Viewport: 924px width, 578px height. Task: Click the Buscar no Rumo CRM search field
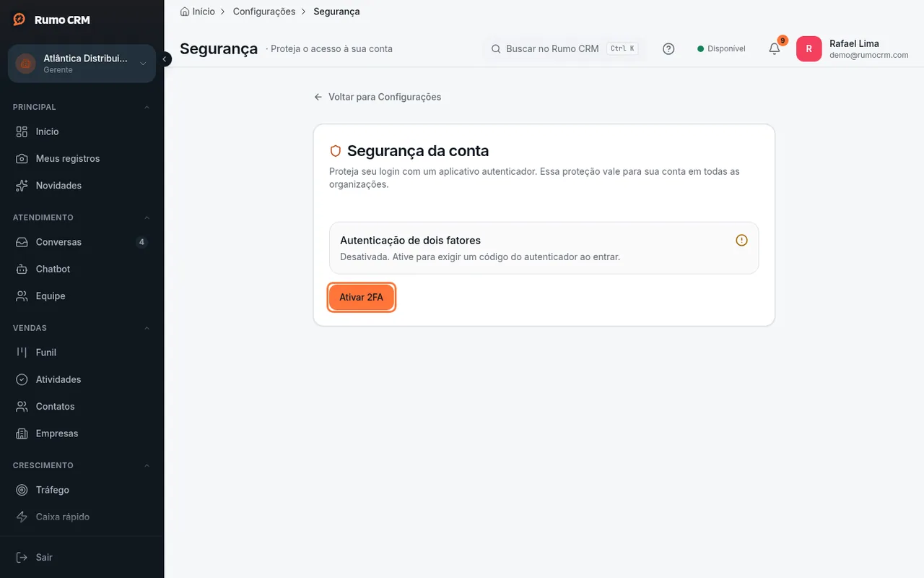564,49
